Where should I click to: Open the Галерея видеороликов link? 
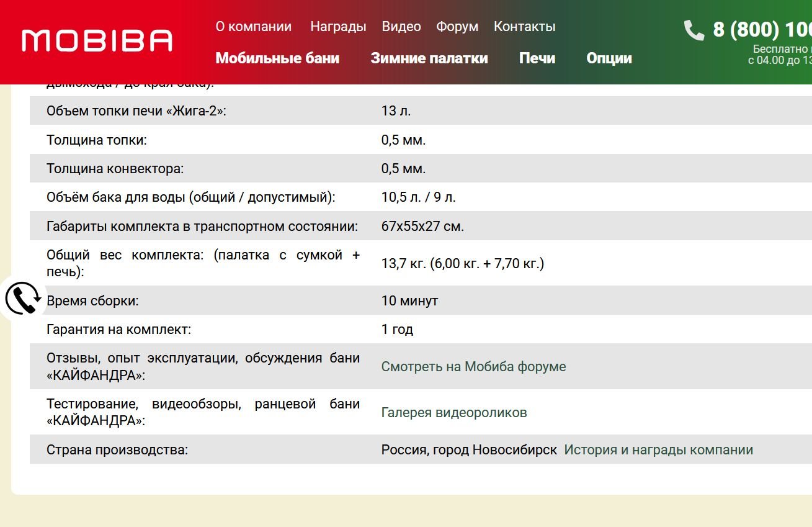454,413
